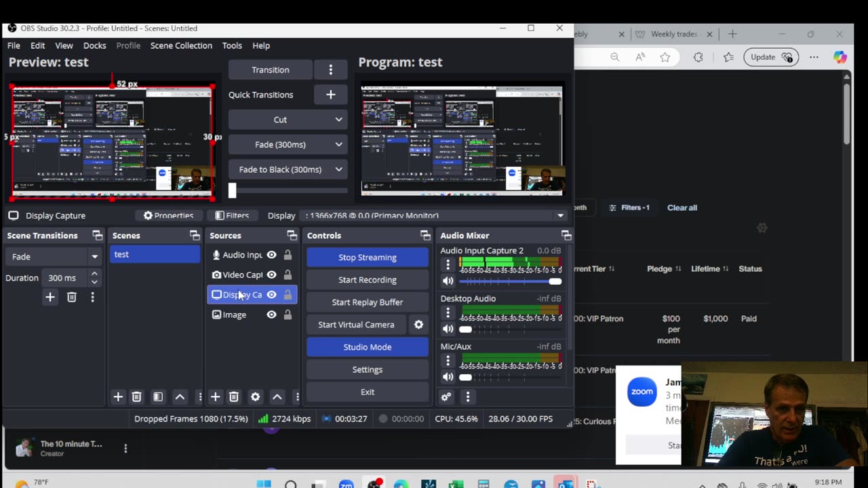Image resolution: width=868 pixels, height=488 pixels.
Task: Float the Controls dock
Action: 426,235
